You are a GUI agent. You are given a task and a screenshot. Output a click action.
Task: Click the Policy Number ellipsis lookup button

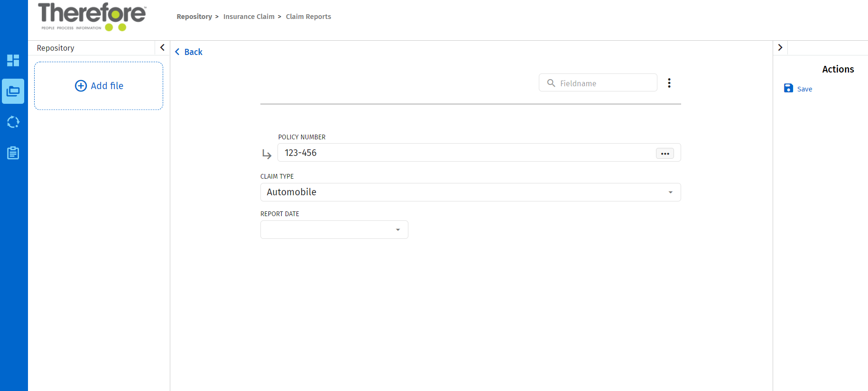pyautogui.click(x=665, y=153)
